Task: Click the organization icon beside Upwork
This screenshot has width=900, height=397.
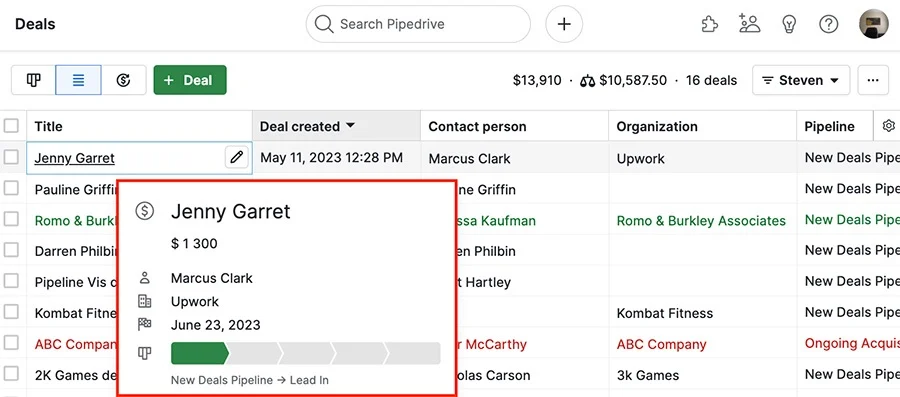Action: 145,301
